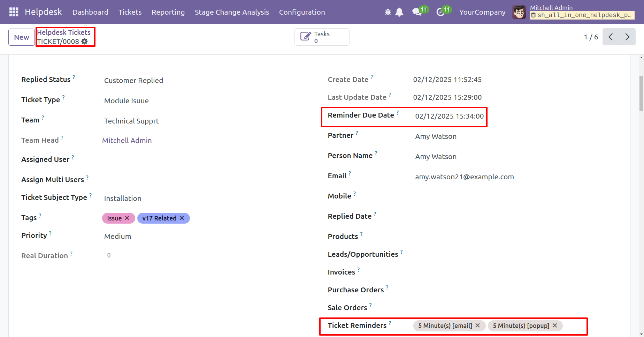Show help tooltip for Leads/Opportunities
The image size is (644, 337).
pos(401,252)
